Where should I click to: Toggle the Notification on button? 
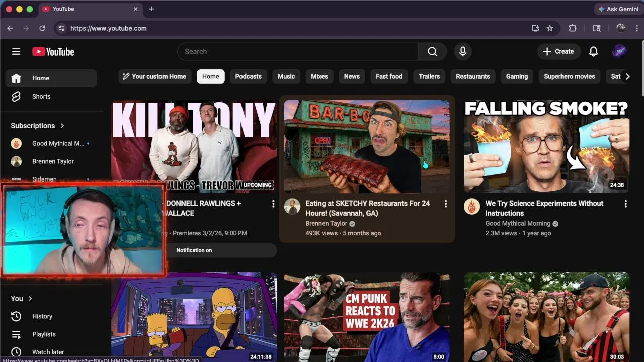194,250
